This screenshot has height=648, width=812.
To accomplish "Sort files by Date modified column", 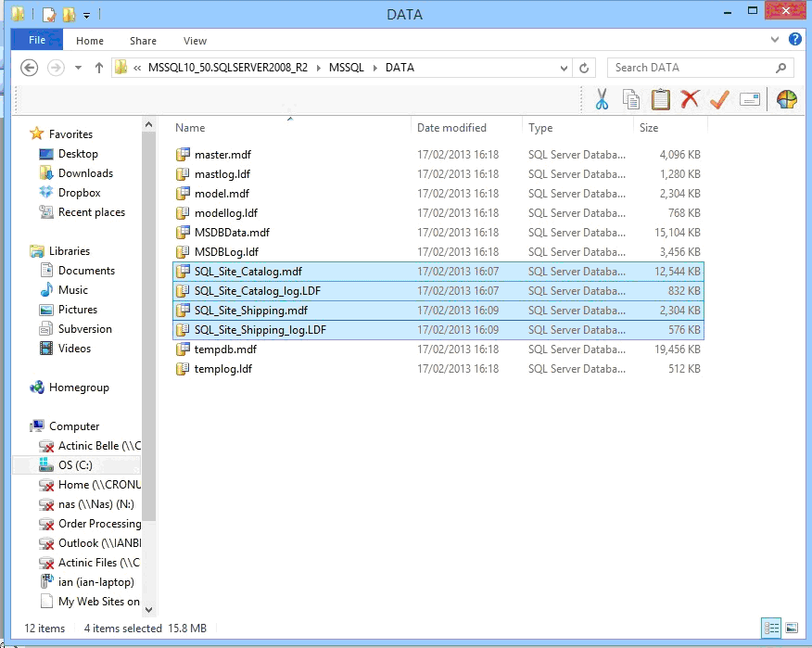I will (451, 128).
